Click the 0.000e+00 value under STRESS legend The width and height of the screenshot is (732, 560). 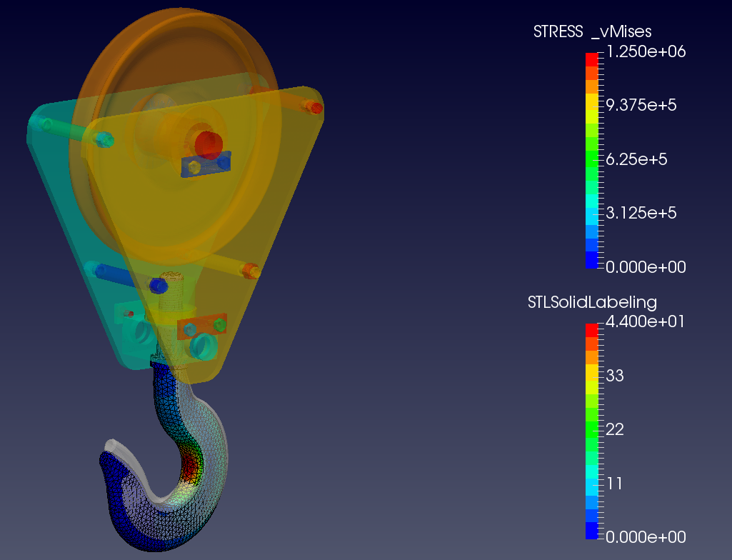tap(646, 266)
